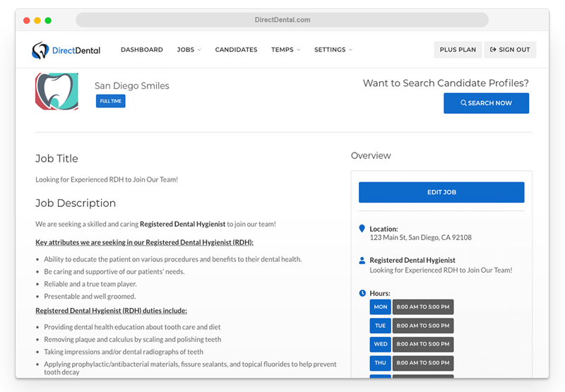565x392 pixels.
Task: Click the clock icon next to Hours
Action: point(362,293)
